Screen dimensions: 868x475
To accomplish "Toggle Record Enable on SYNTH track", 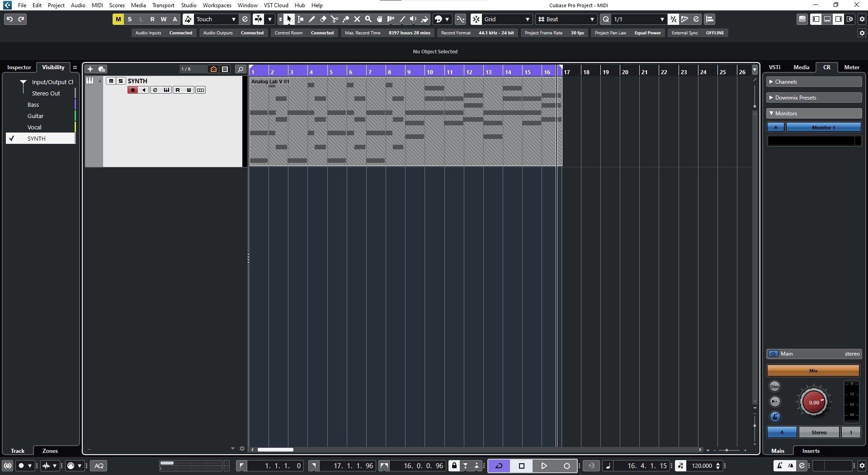I will pyautogui.click(x=133, y=90).
